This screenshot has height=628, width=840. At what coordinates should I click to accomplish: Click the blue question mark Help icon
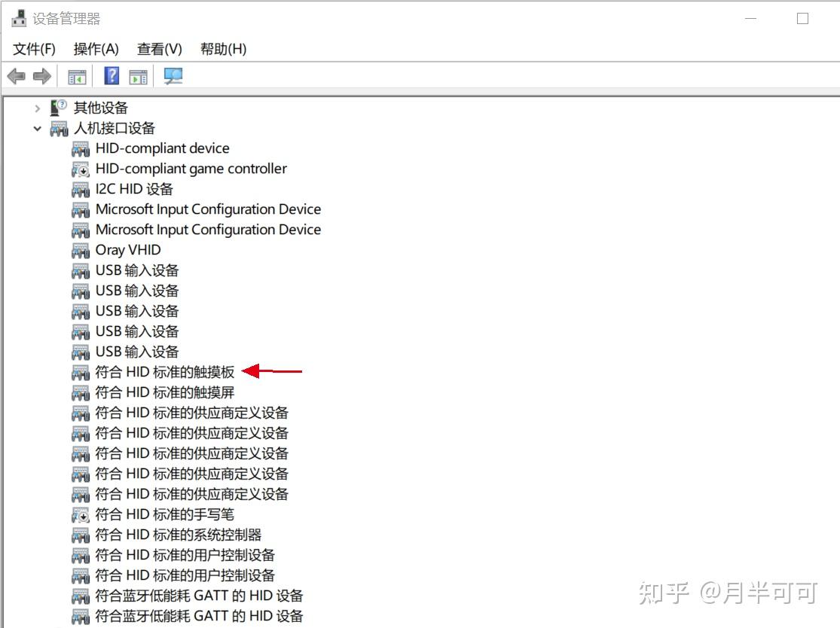pos(109,75)
